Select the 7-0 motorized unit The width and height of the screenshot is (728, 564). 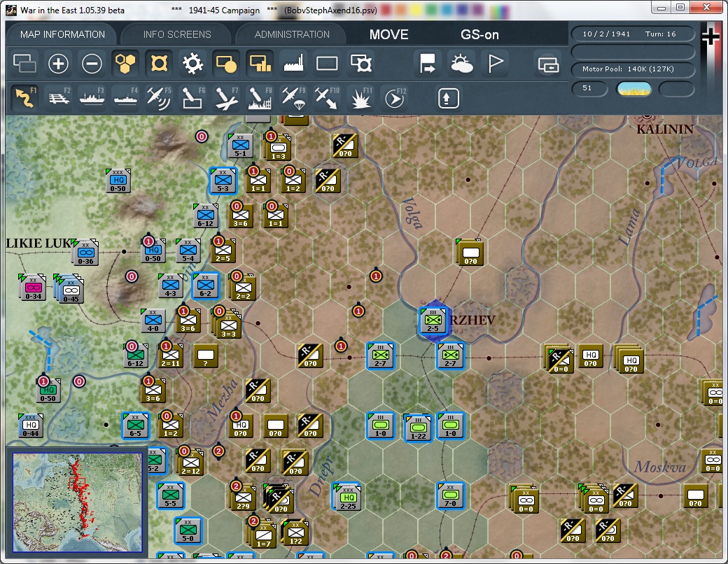coord(450,495)
